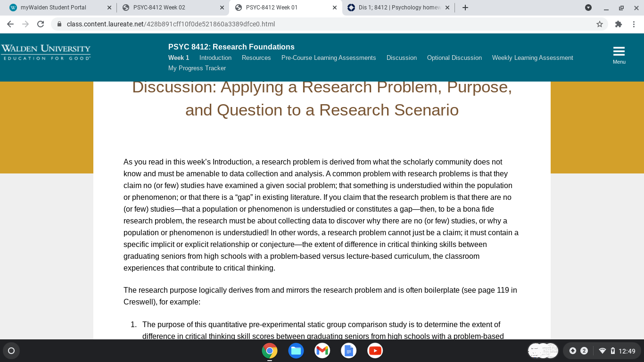The width and height of the screenshot is (644, 362).
Task: Reload the current page
Action: tap(41, 24)
